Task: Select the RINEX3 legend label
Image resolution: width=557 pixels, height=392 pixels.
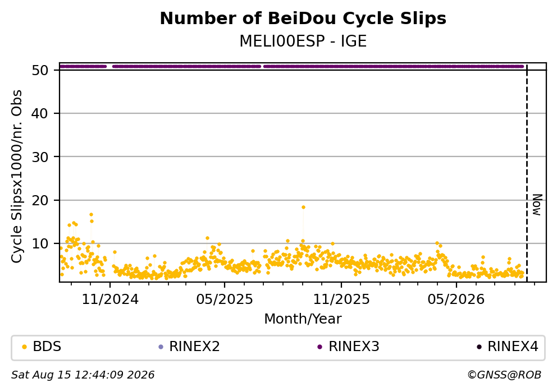Action: [354, 347]
